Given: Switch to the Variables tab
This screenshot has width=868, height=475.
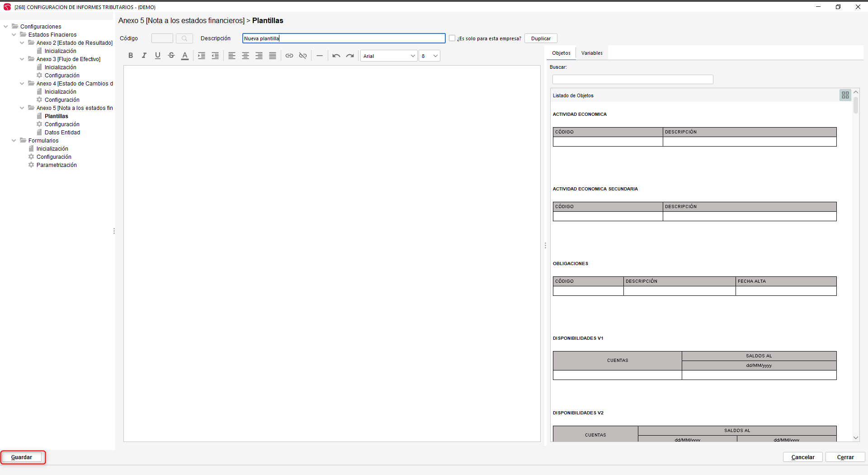Looking at the screenshot, I should pyautogui.click(x=592, y=53).
